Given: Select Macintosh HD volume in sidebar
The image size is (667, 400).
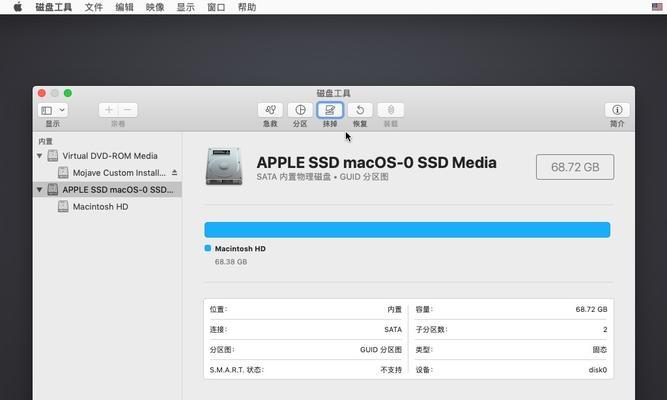Looking at the screenshot, I should pos(100,206).
